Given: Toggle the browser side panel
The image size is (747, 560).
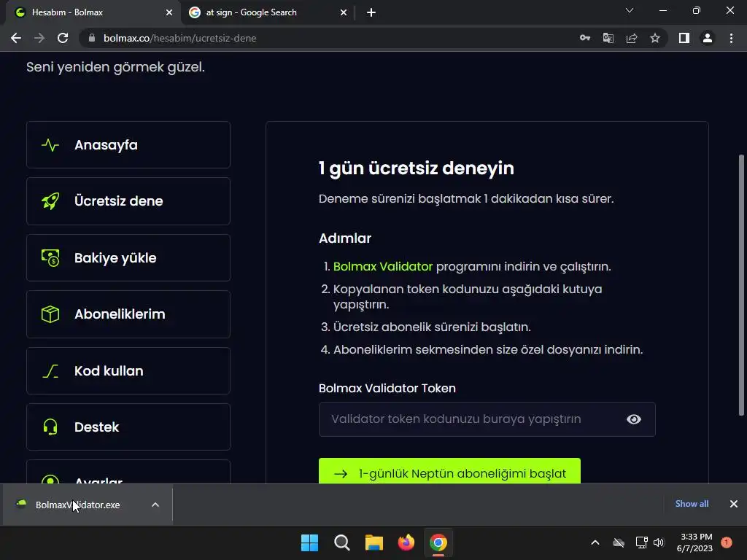Looking at the screenshot, I should (684, 38).
